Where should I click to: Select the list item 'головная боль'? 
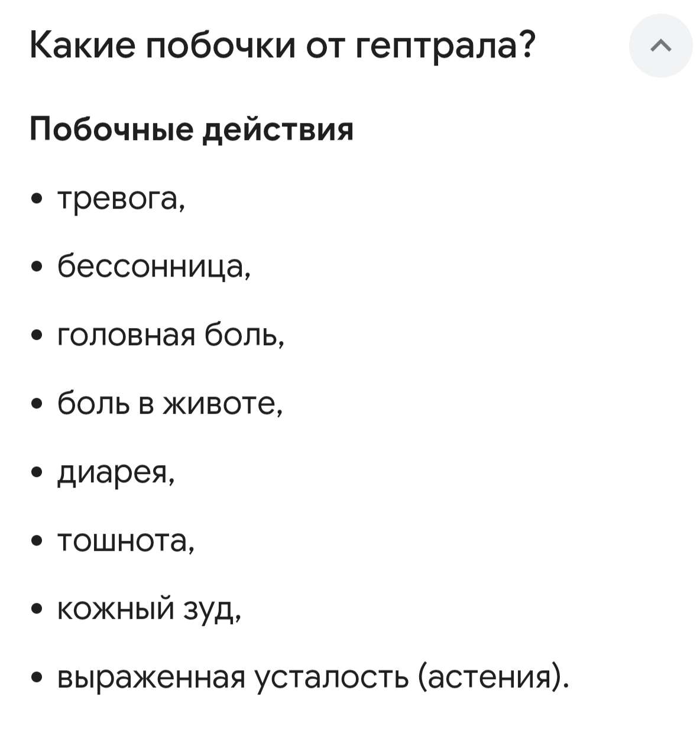[x=170, y=336]
